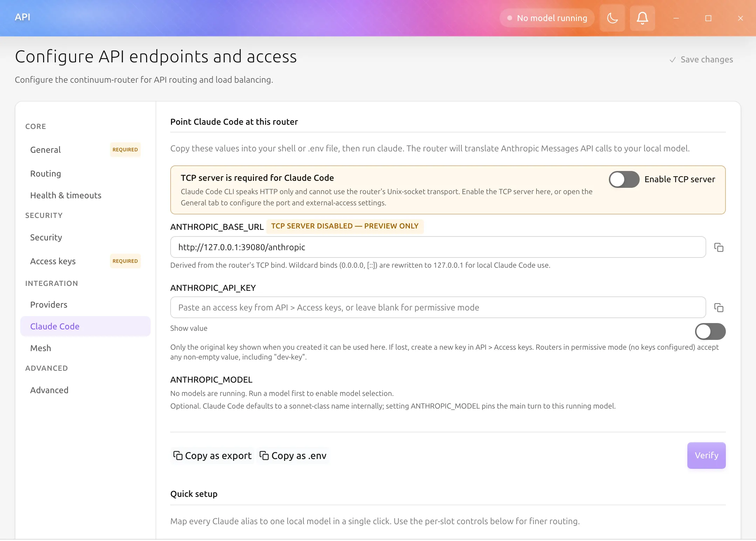Close the API window
Viewport: 756px width, 541px height.
click(740, 18)
